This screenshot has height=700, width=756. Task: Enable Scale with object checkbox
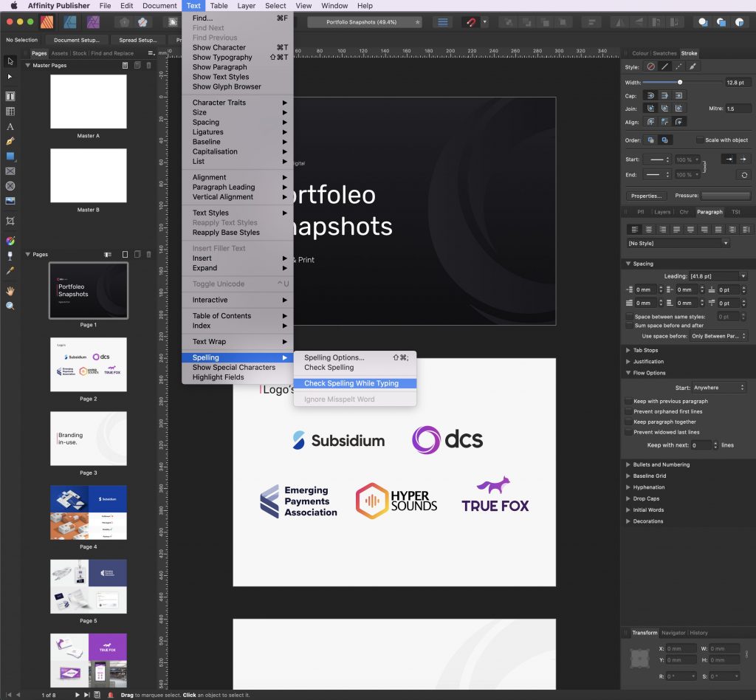click(700, 140)
